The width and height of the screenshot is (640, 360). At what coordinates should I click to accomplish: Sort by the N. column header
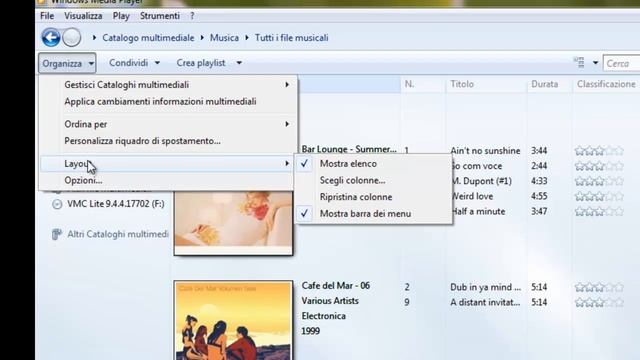coord(422,84)
